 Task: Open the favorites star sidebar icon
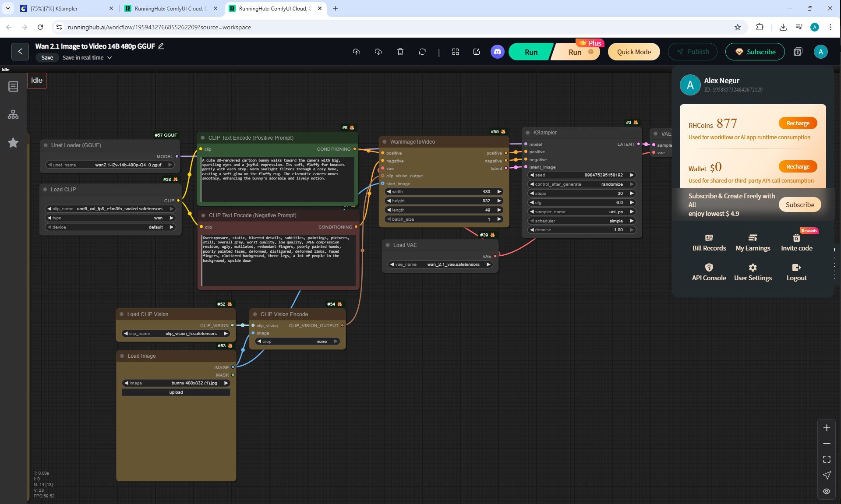click(13, 143)
